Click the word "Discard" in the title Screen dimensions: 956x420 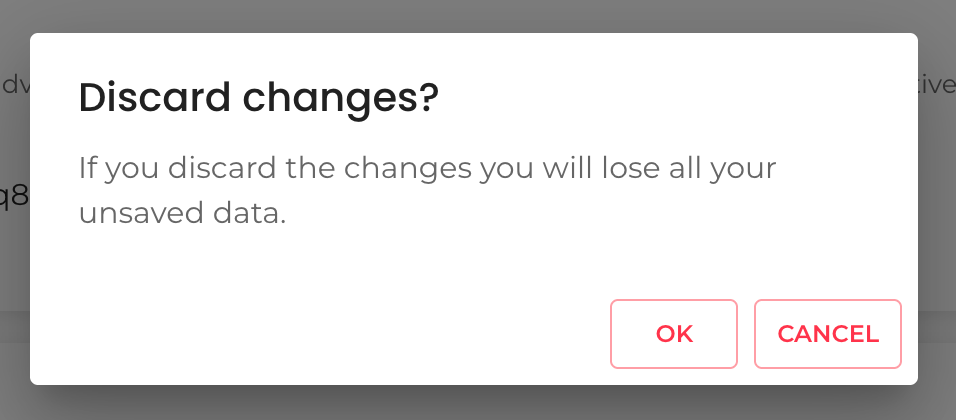pos(156,99)
